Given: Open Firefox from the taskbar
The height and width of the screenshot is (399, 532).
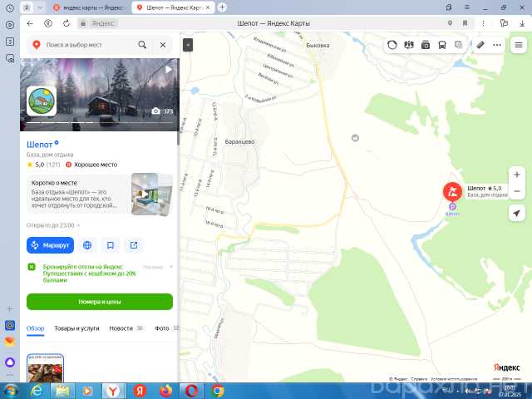Looking at the screenshot, I should point(166,392).
